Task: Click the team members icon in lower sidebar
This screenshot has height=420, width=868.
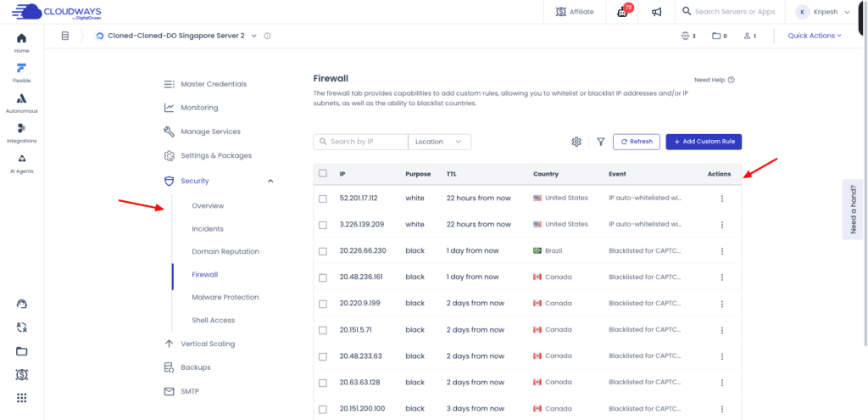Action: click(x=21, y=328)
